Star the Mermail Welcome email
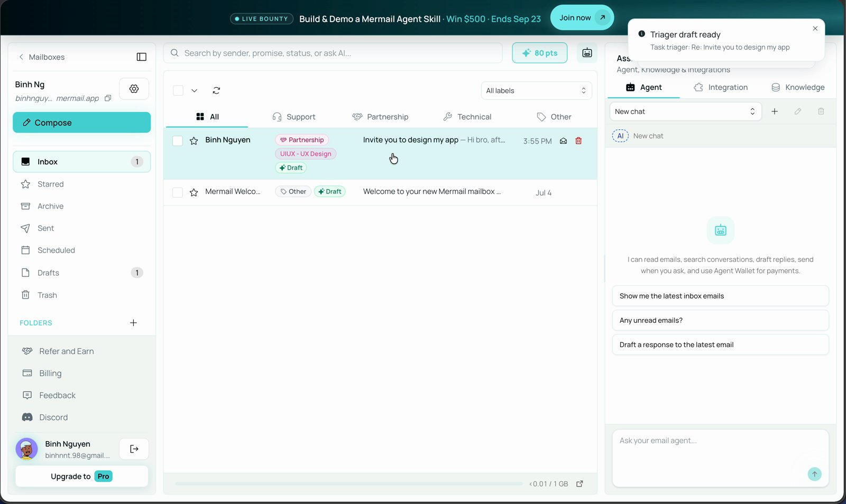 [x=194, y=193]
